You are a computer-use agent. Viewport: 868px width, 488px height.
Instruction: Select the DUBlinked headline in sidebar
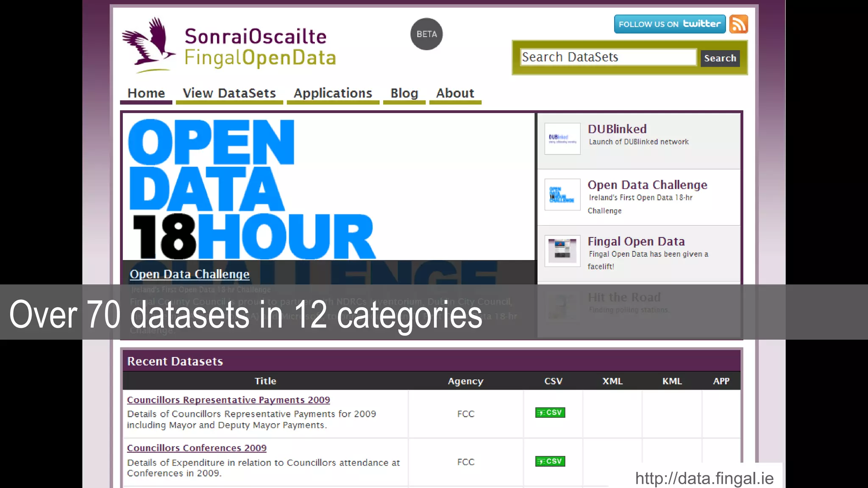[x=617, y=129]
